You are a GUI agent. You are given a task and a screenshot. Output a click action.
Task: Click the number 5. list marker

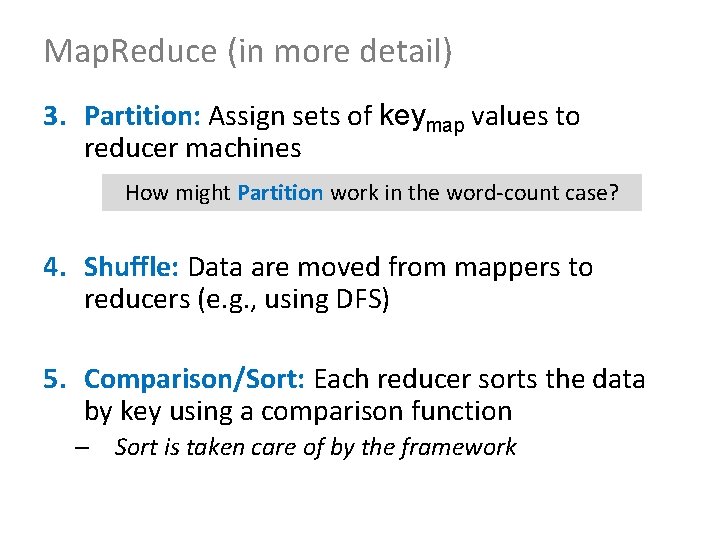(x=55, y=380)
